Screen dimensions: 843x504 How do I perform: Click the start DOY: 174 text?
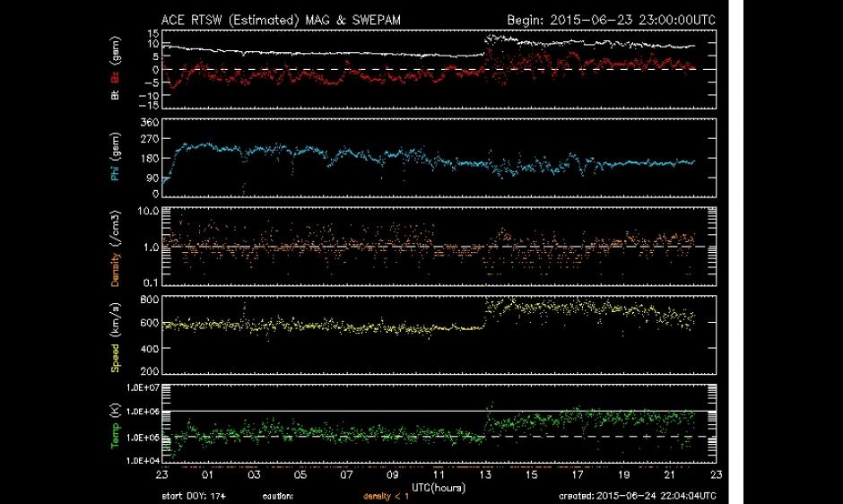pos(187,494)
